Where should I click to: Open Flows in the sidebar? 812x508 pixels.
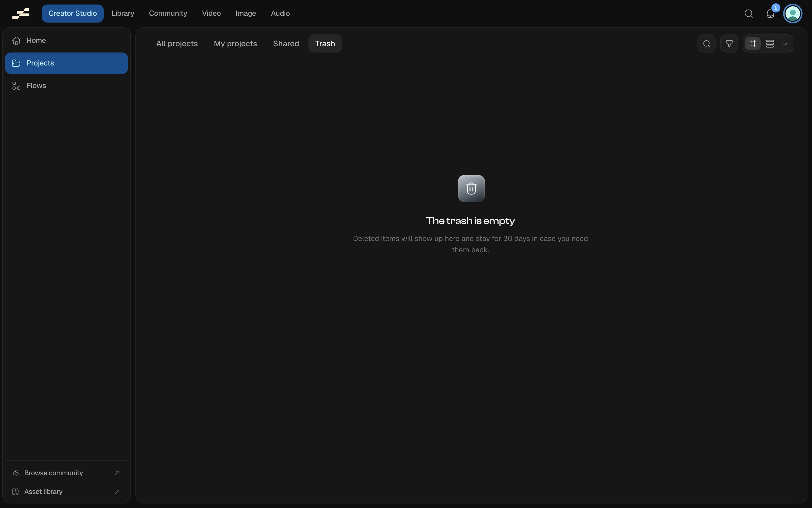[67, 86]
